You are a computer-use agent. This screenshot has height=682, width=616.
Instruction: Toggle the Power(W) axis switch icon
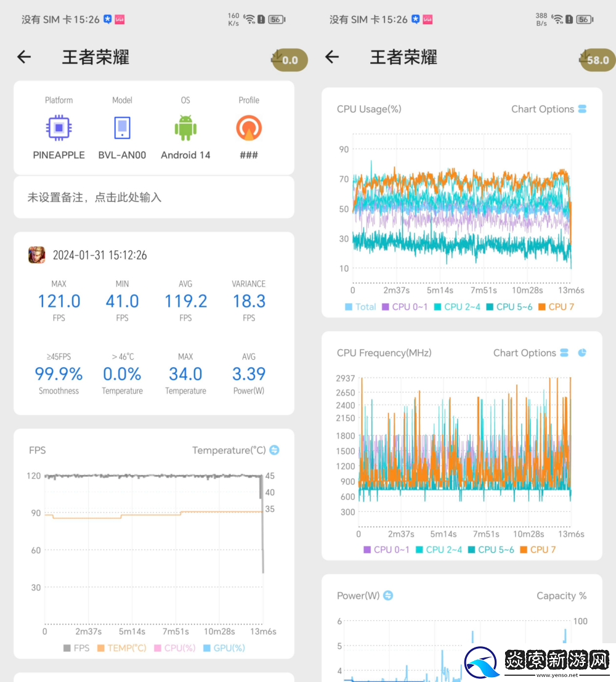point(388,596)
